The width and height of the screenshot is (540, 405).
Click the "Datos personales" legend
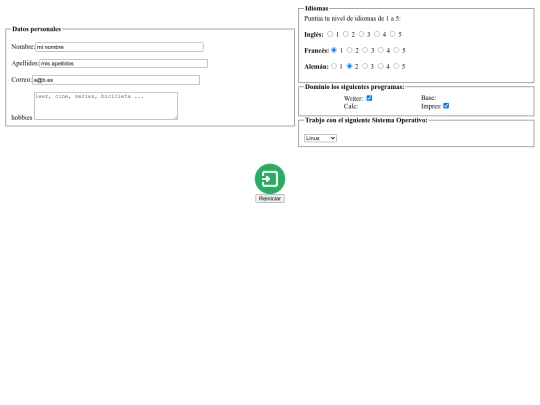(37, 29)
